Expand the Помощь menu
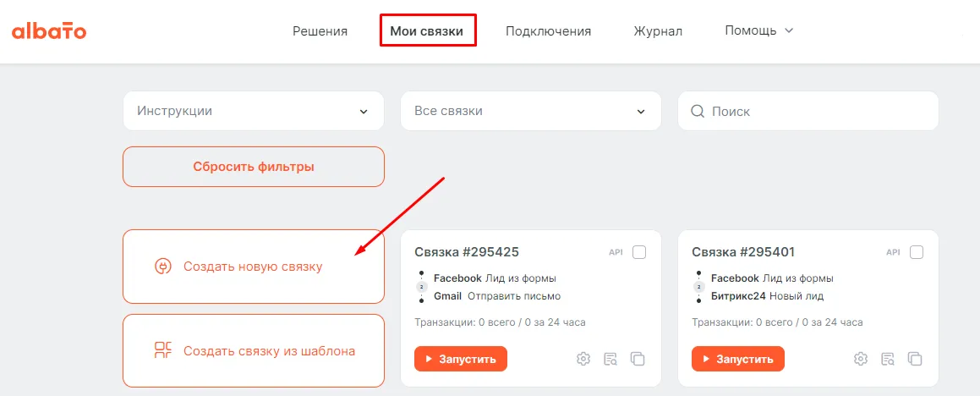This screenshot has height=396, width=980. pyautogui.click(x=758, y=30)
